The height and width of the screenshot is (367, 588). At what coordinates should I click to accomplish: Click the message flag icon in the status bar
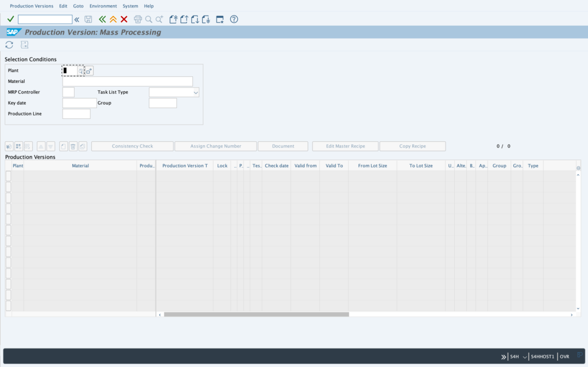(x=580, y=354)
